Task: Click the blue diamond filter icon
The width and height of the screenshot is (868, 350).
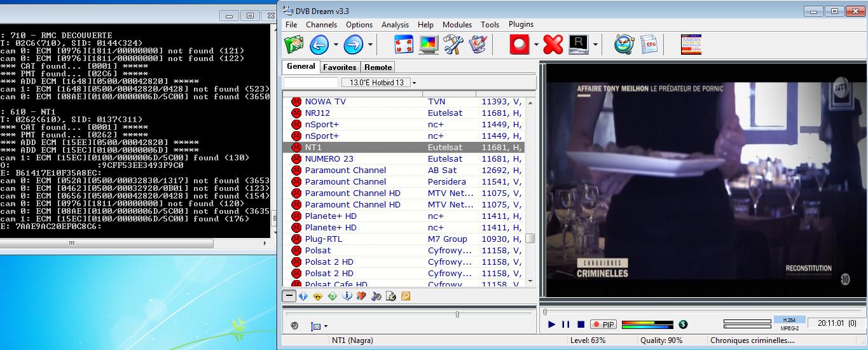Action: tap(303, 296)
